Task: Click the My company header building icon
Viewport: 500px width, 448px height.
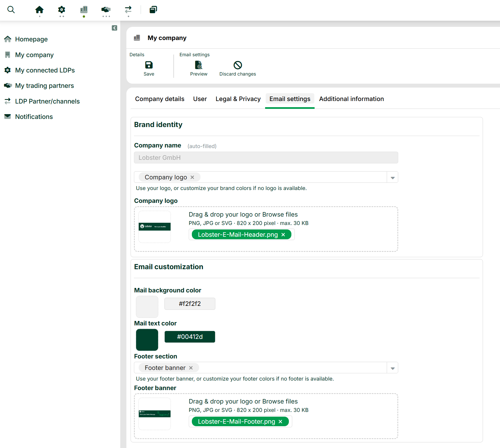Action: click(x=137, y=38)
